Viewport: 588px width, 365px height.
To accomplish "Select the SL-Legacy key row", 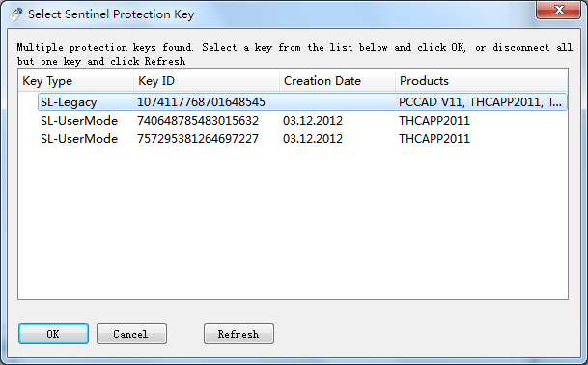I will tap(302, 102).
